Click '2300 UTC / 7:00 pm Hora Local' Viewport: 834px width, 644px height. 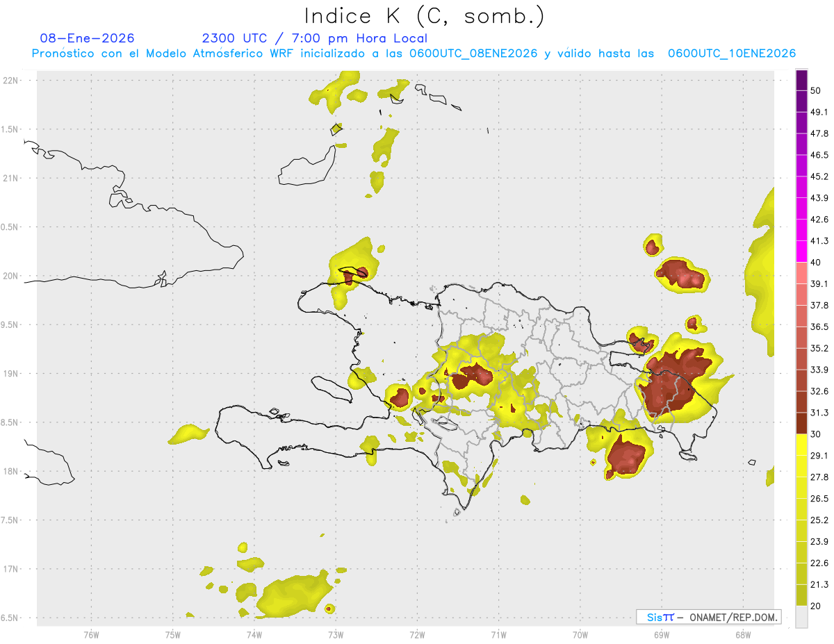click(x=314, y=38)
